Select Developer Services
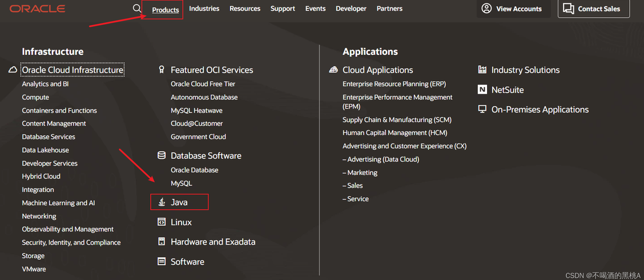The width and height of the screenshot is (644, 280). tap(50, 163)
